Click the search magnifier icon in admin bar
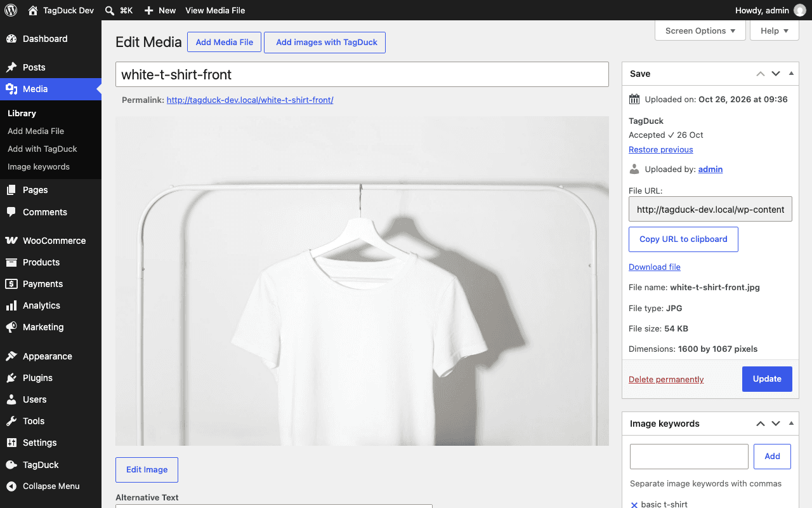Viewport: 812px width, 508px height. click(x=110, y=10)
